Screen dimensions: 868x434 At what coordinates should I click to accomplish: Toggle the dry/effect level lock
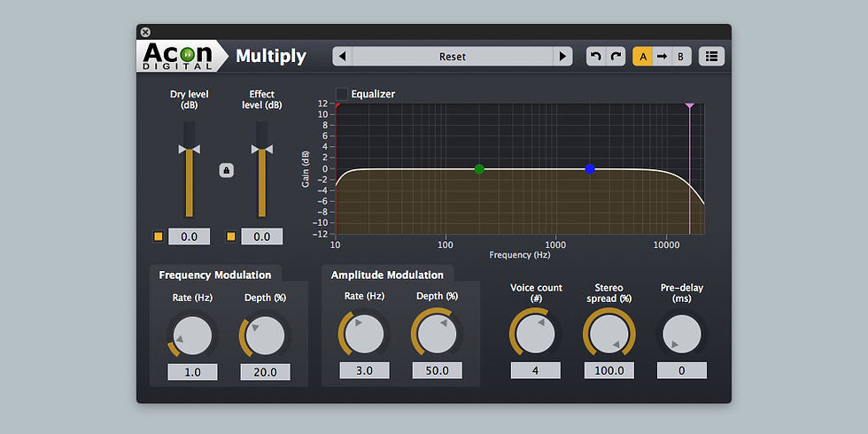[x=226, y=170]
